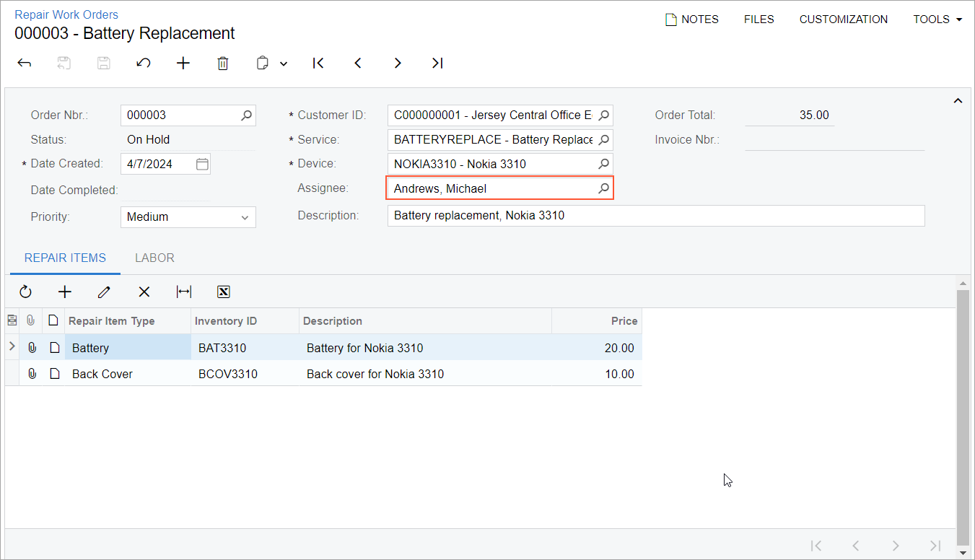Click the Description text field

click(x=655, y=216)
